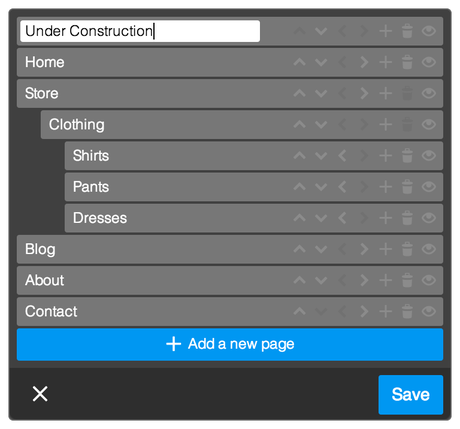Save the page structure changes
The width and height of the screenshot is (460, 429).
pyautogui.click(x=411, y=395)
